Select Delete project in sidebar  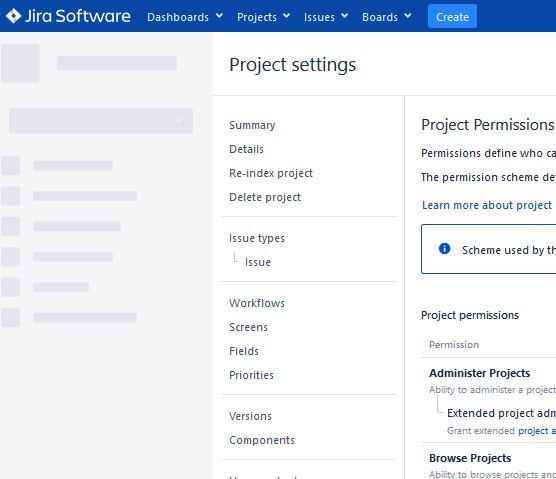click(265, 197)
